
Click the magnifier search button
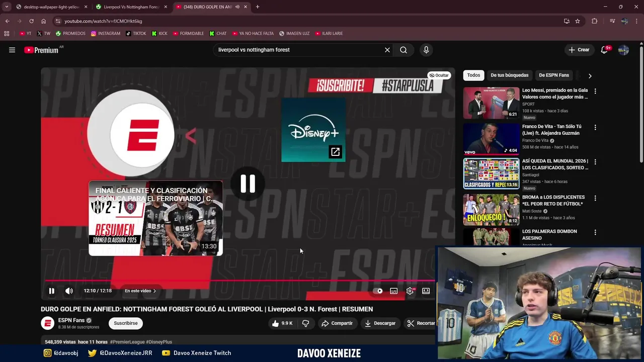point(404,50)
